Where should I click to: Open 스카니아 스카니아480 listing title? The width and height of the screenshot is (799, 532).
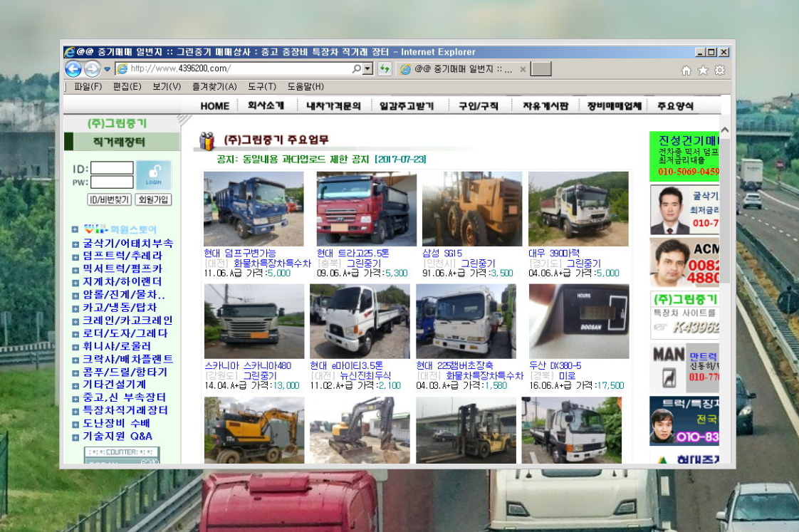(x=248, y=366)
